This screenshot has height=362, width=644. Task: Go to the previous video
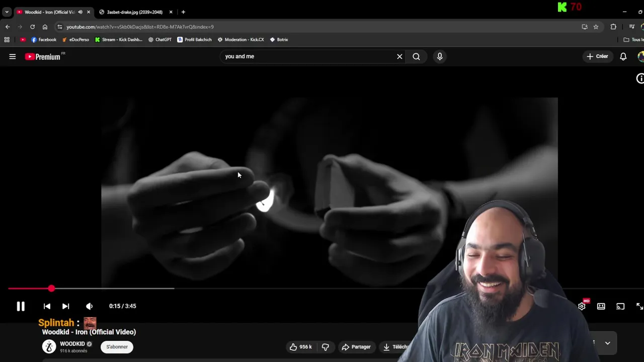click(47, 306)
